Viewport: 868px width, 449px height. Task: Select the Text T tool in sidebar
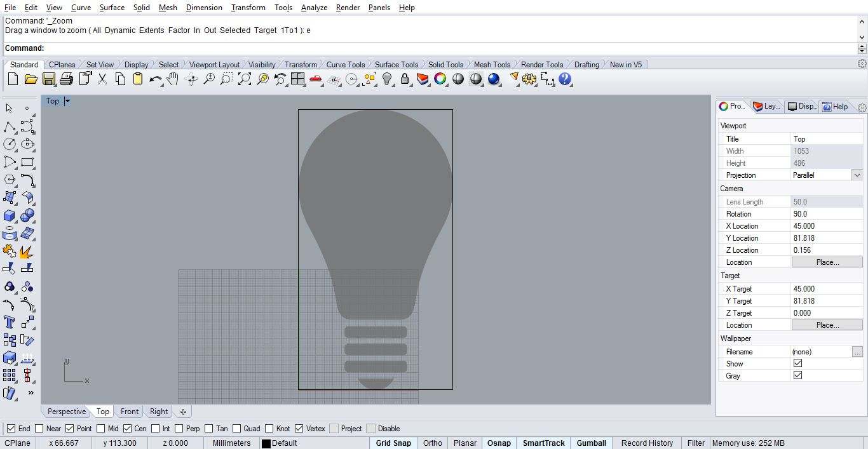pyautogui.click(x=10, y=322)
